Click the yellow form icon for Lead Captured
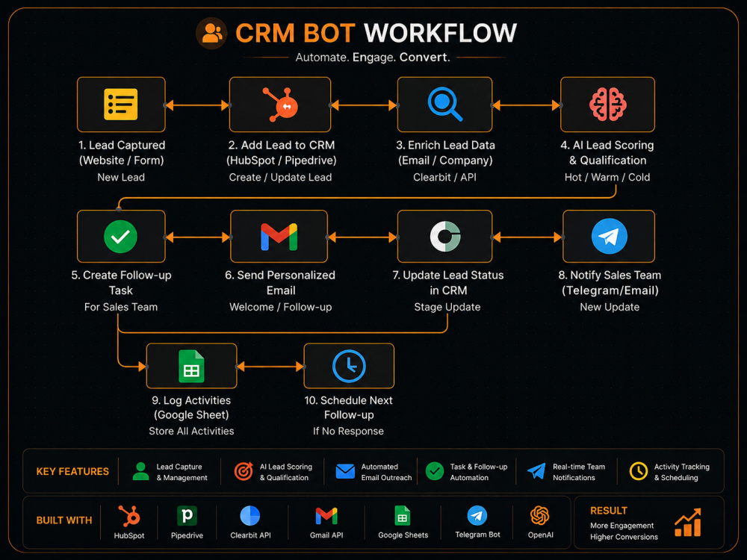This screenshot has width=747, height=560. pyautogui.click(x=121, y=105)
